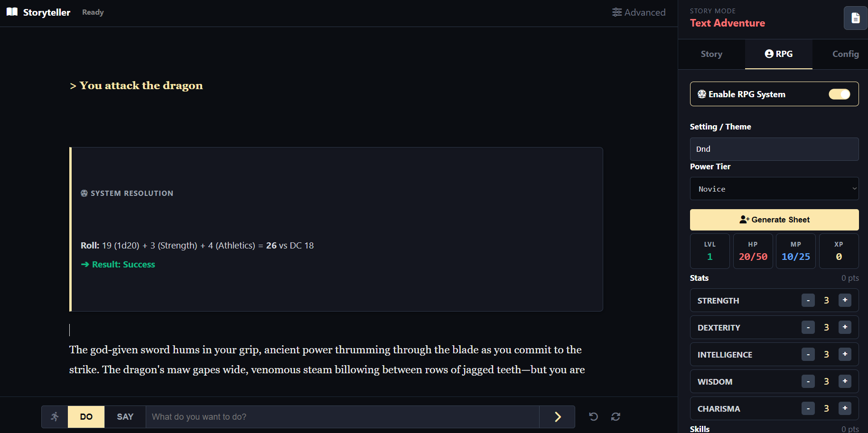Focus the 'What do you want to do?' input
Image resolution: width=868 pixels, height=433 pixels.
pos(342,416)
